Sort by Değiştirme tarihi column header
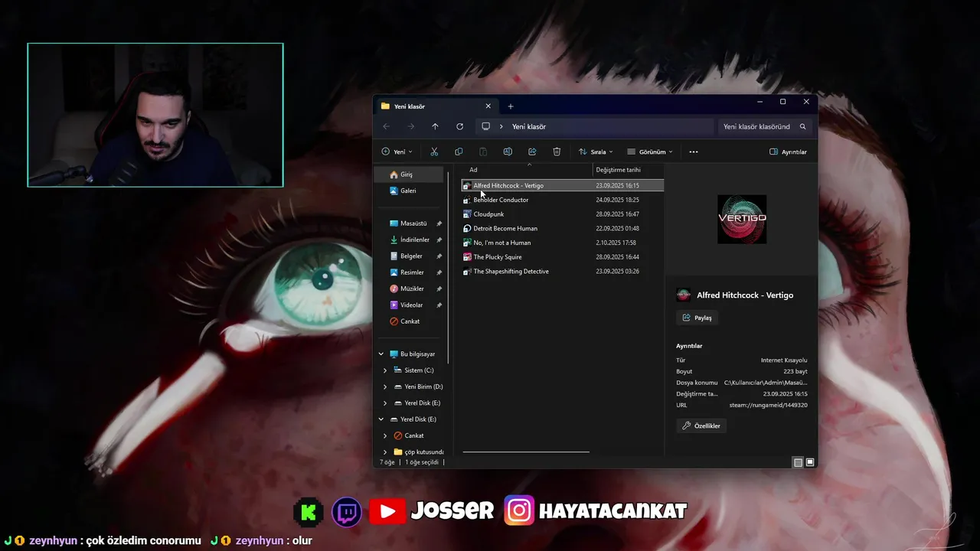Screen dimensions: 980x551 tap(619, 170)
